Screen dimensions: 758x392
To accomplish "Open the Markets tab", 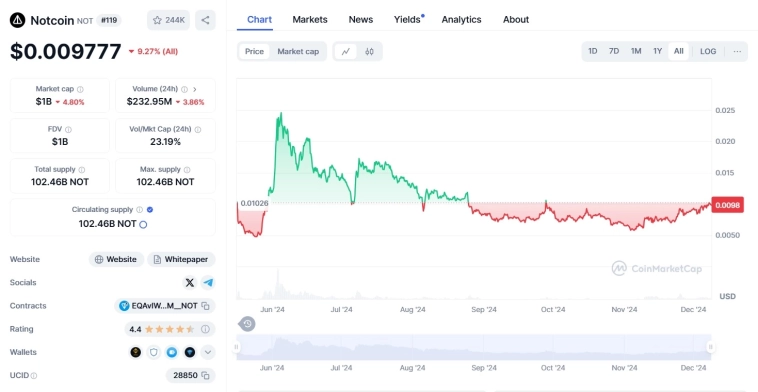I will tap(310, 20).
